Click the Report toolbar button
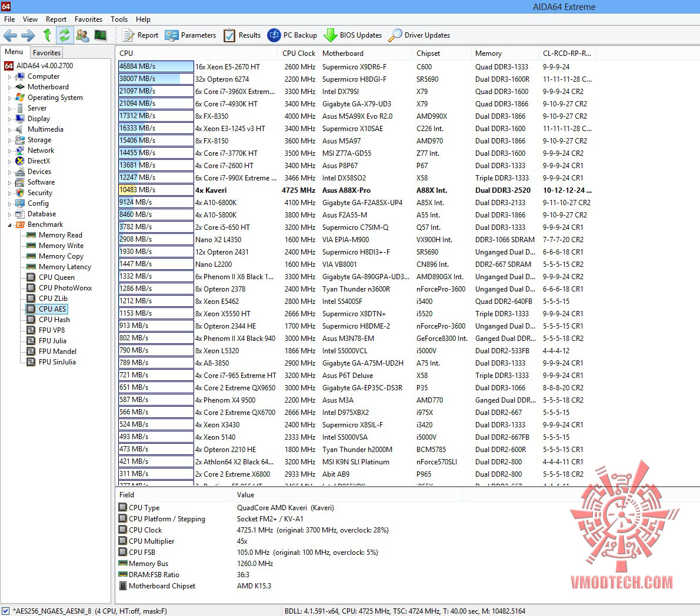700x616 pixels. click(x=141, y=35)
